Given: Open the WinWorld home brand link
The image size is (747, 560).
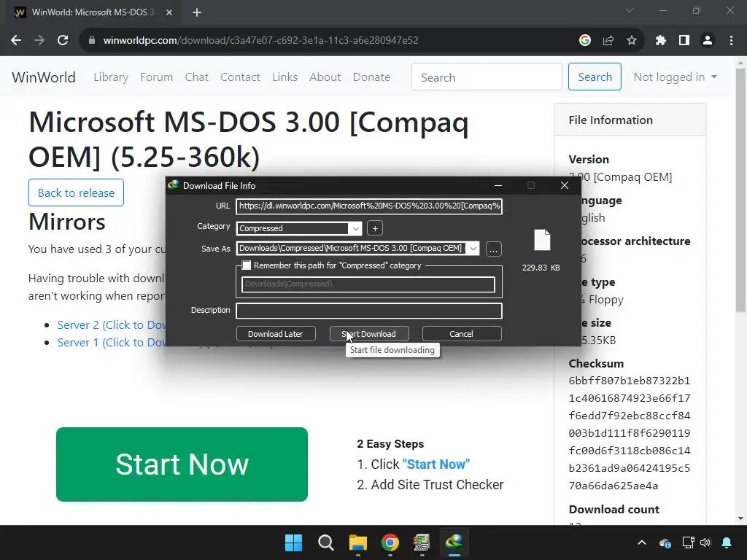Looking at the screenshot, I should pos(44,77).
